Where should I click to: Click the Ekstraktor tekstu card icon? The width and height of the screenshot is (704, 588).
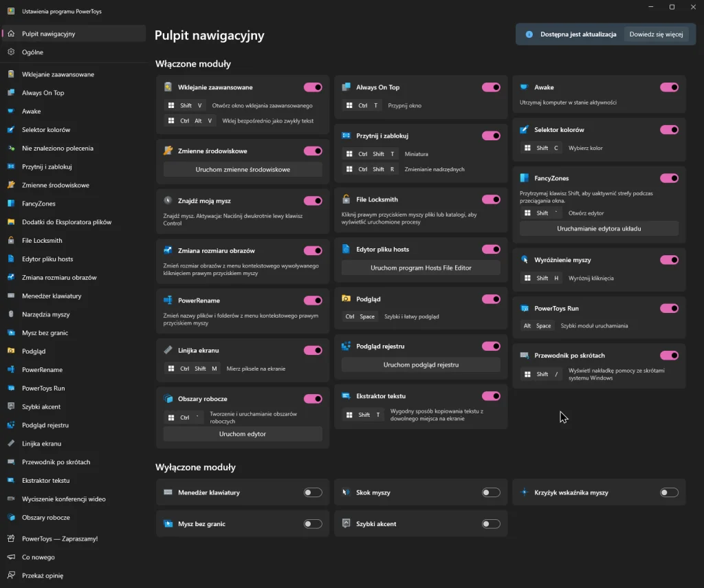(x=346, y=396)
